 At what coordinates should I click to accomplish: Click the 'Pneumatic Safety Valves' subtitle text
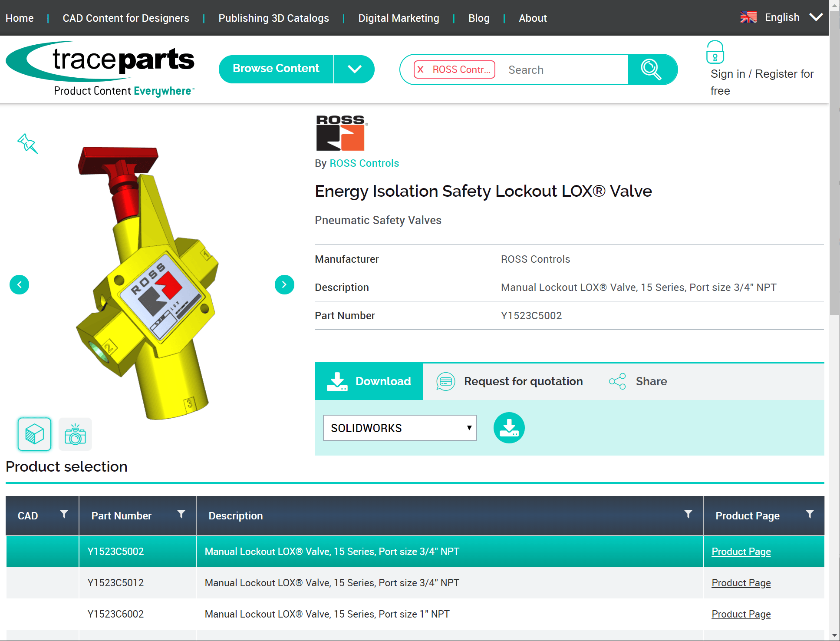[x=378, y=220]
